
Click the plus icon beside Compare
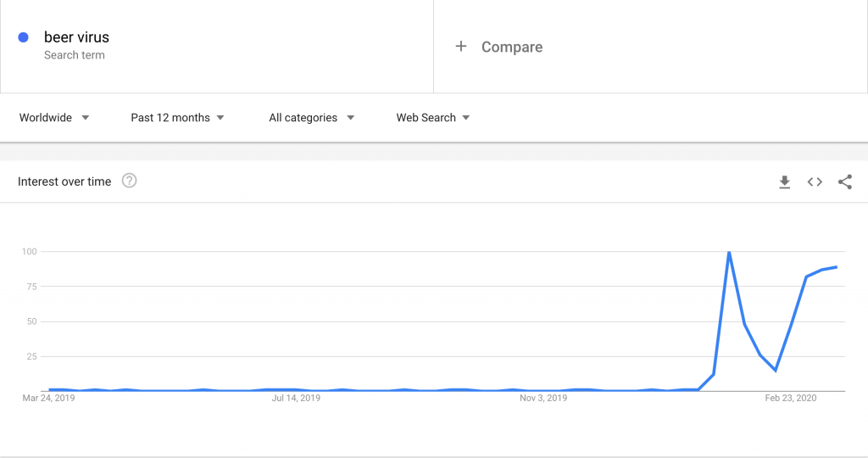click(x=460, y=47)
